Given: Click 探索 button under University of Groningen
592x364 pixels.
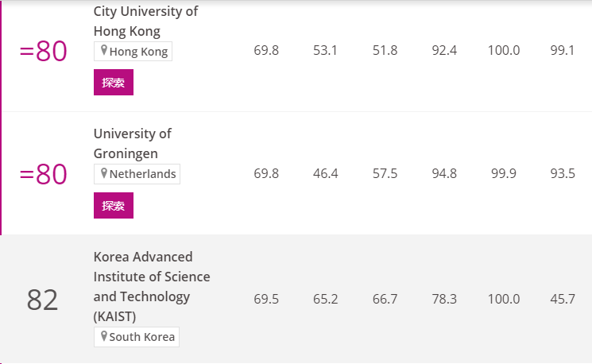Looking at the screenshot, I should coord(114,205).
